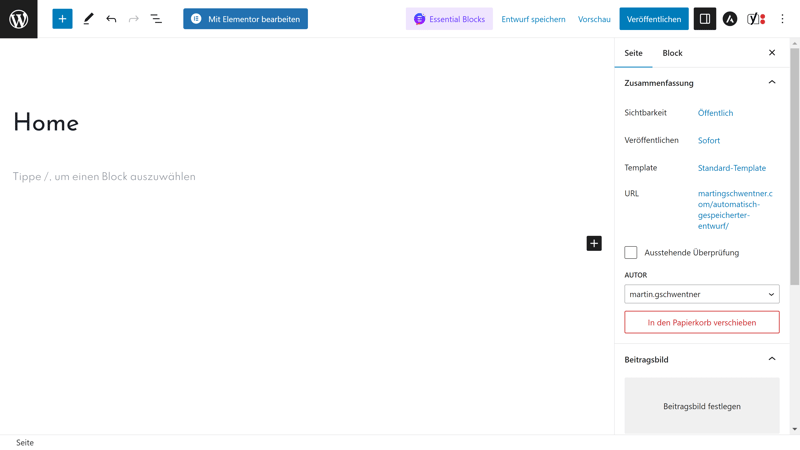
Task: Open the three-dot options menu
Action: (x=782, y=19)
